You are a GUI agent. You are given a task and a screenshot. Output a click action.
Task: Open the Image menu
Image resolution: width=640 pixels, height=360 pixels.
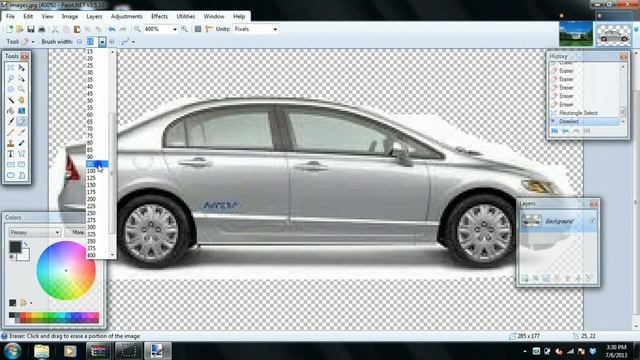tap(70, 16)
